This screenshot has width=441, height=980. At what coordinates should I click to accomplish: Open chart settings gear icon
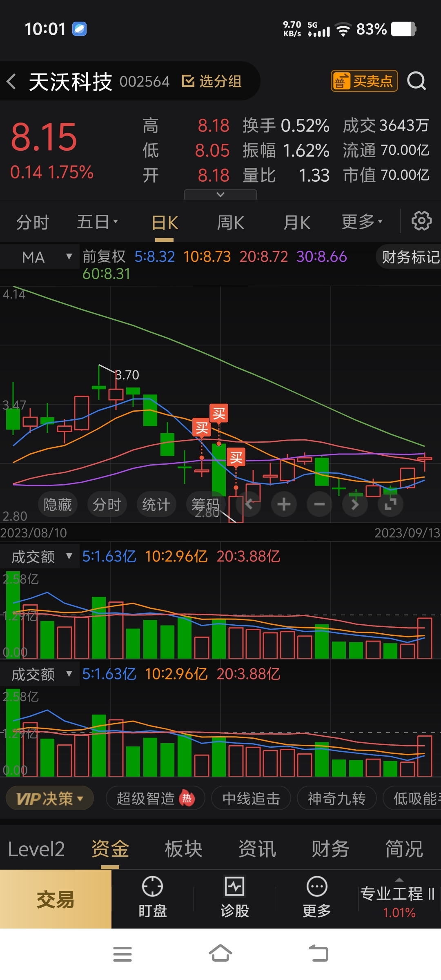tap(421, 221)
